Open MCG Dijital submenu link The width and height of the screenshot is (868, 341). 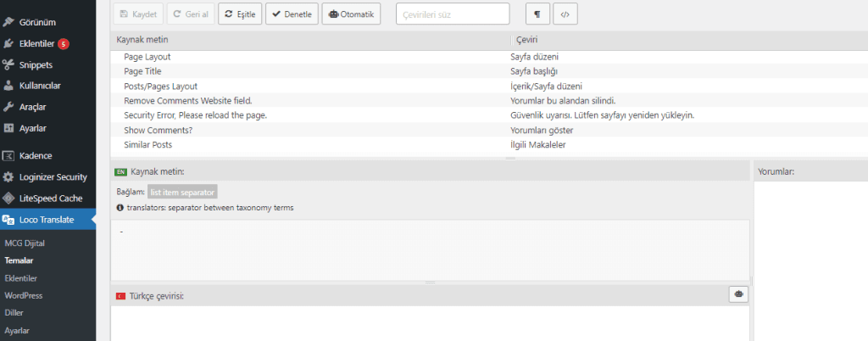tap(25, 243)
